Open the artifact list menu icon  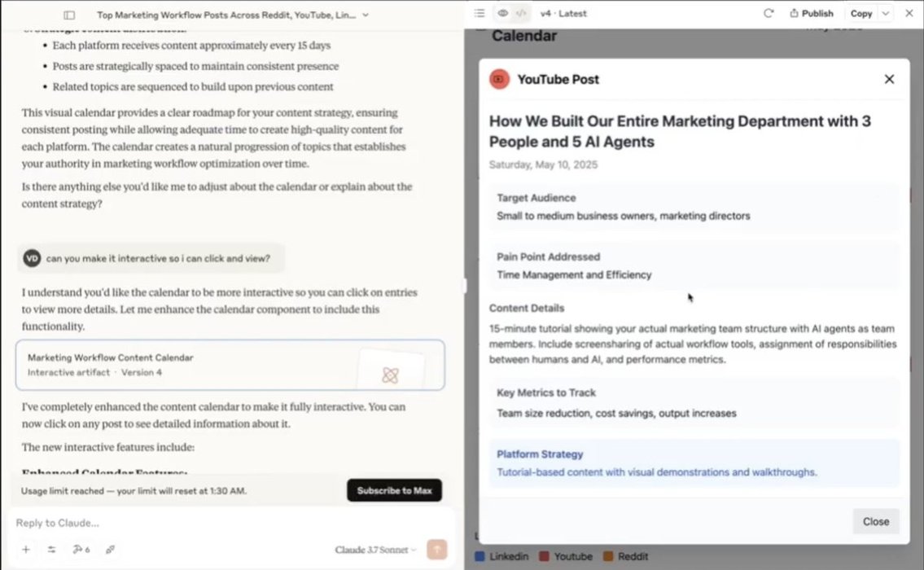coord(479,13)
